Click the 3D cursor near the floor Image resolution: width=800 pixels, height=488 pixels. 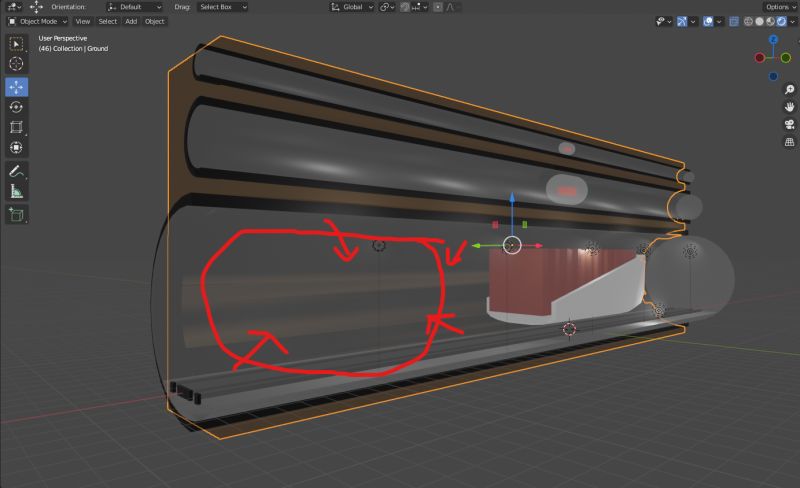[569, 329]
